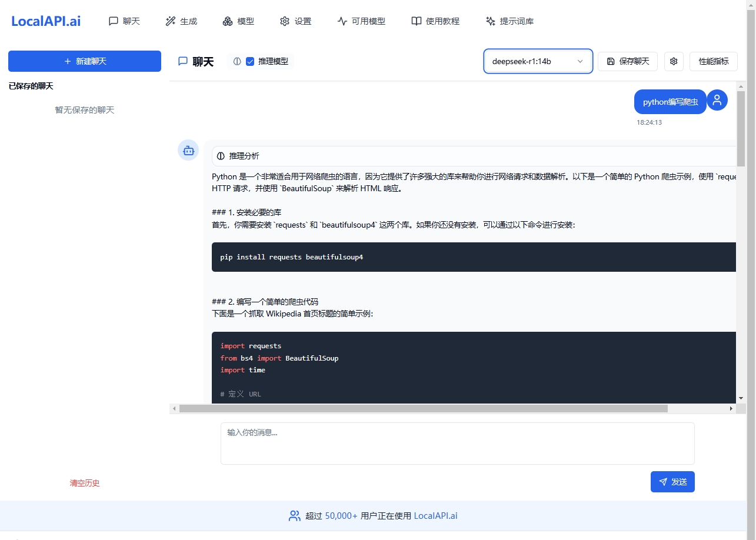Image resolution: width=756 pixels, height=540 pixels.
Task: Open 可用模型 using the pulse icon
Action: (x=342, y=21)
